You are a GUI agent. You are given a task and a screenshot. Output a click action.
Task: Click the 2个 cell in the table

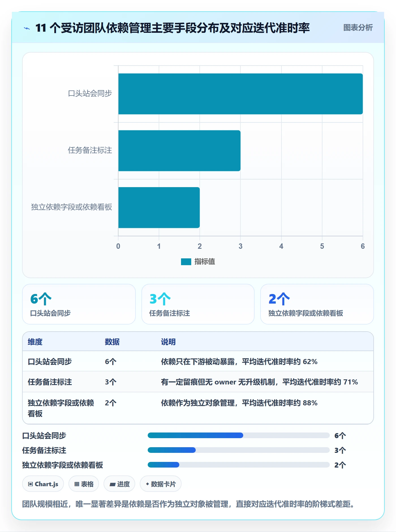(x=111, y=403)
